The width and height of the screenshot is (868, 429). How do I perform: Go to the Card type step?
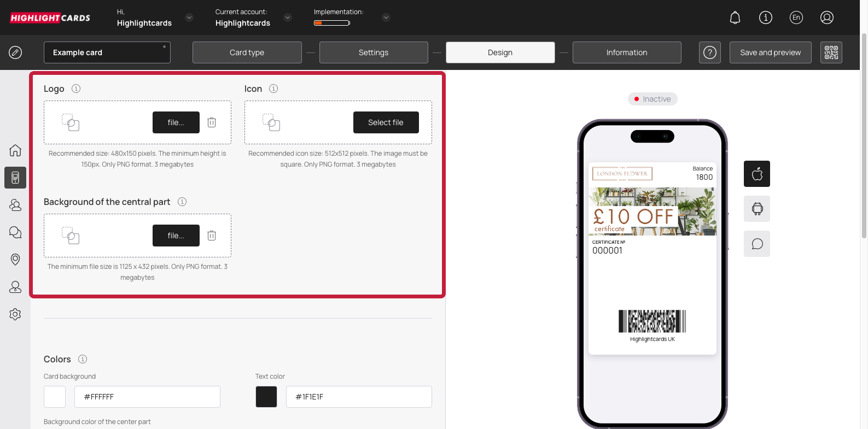(x=247, y=52)
